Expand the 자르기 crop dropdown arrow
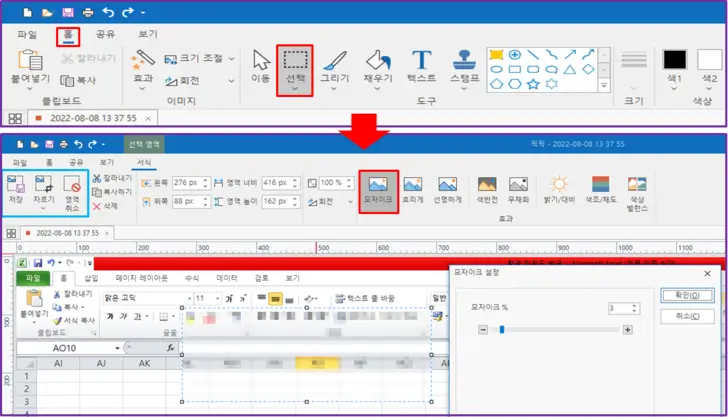 (x=44, y=208)
